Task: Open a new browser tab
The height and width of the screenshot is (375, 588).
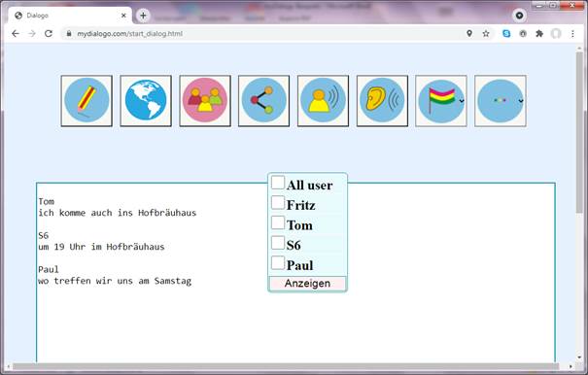Action: tap(143, 16)
